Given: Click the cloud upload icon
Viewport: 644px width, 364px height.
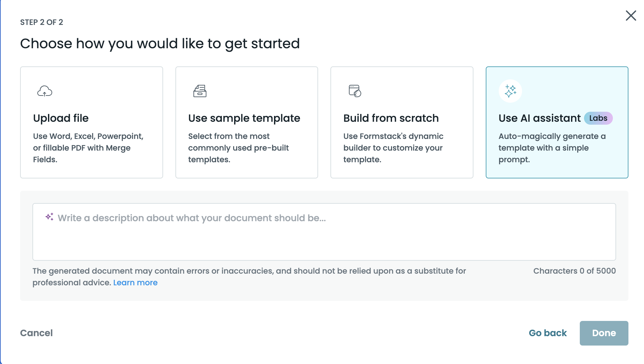Looking at the screenshot, I should pos(45,91).
